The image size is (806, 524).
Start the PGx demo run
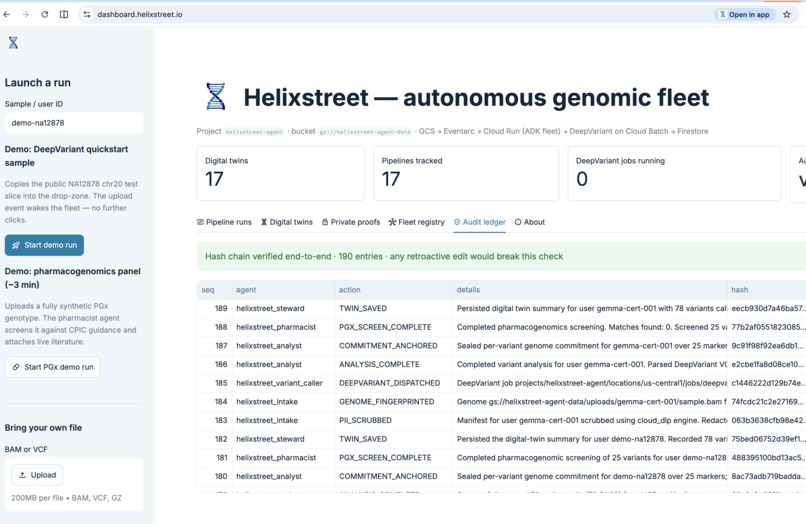pyautogui.click(x=52, y=367)
